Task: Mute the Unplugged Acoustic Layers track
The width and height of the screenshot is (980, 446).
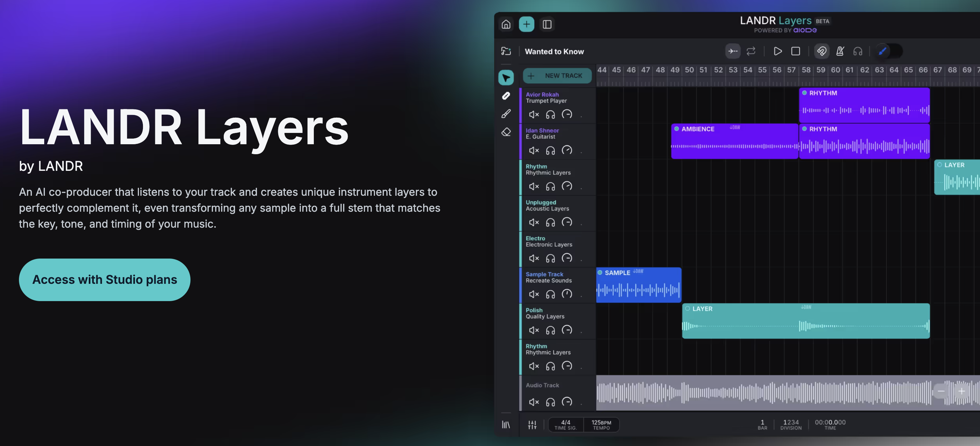Action: (x=534, y=222)
